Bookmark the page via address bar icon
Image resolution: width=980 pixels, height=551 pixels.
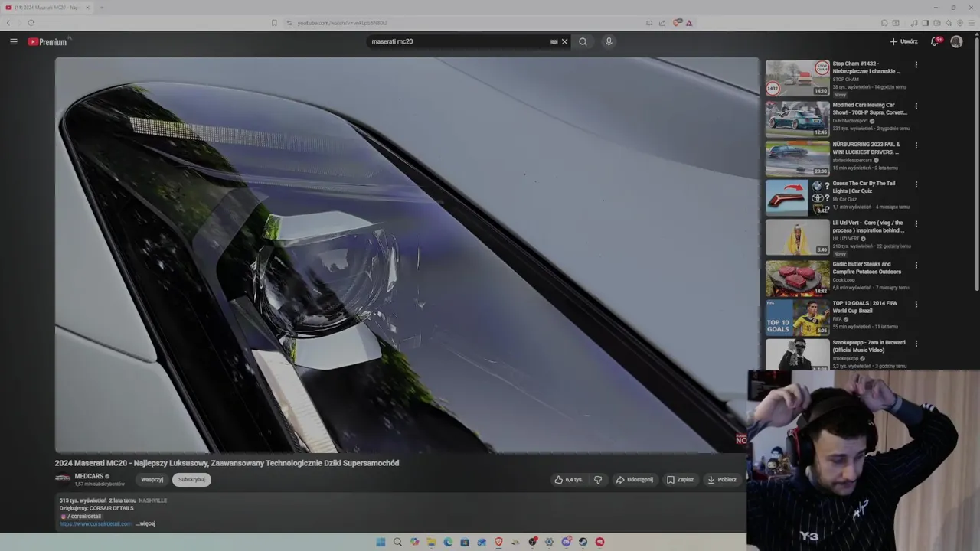click(274, 23)
